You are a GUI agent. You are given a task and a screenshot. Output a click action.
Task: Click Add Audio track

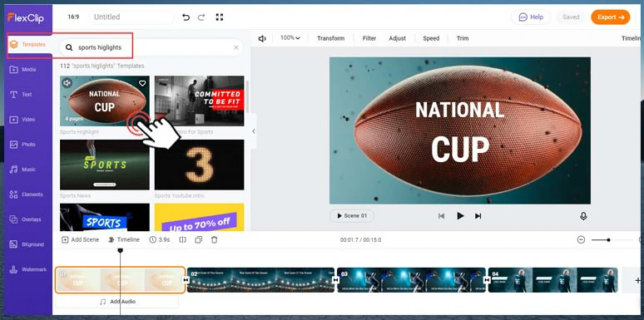(117, 302)
